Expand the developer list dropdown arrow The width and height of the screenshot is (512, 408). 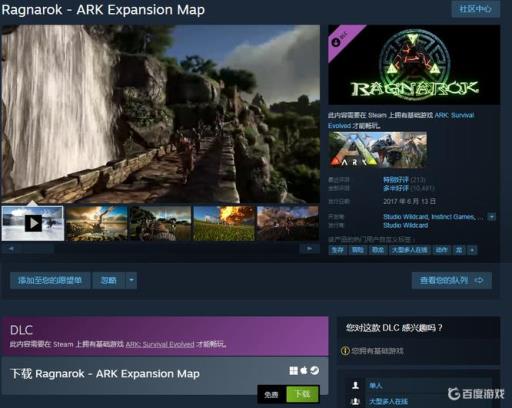point(492,217)
